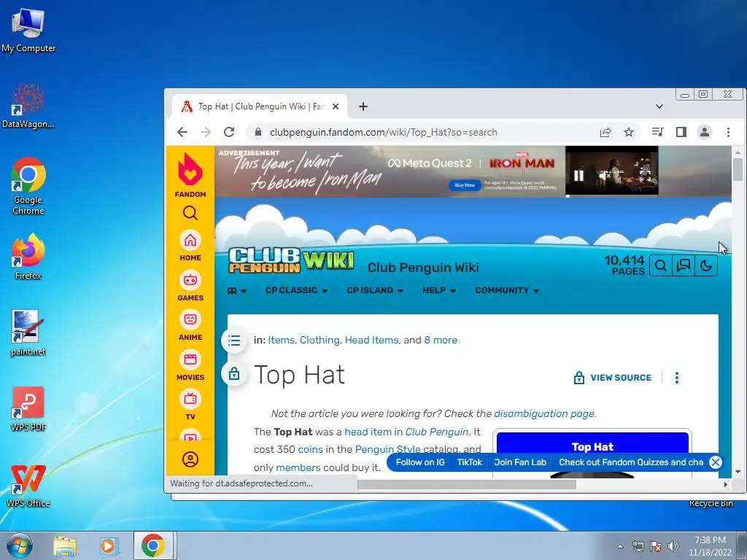Click the page protection lock icon
This screenshot has height=560, width=747.
click(x=234, y=374)
